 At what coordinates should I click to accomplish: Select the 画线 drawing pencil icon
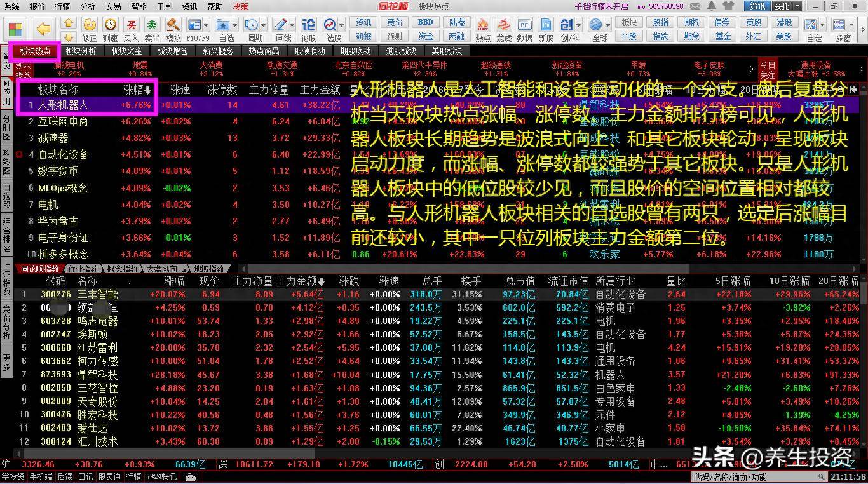click(280, 24)
